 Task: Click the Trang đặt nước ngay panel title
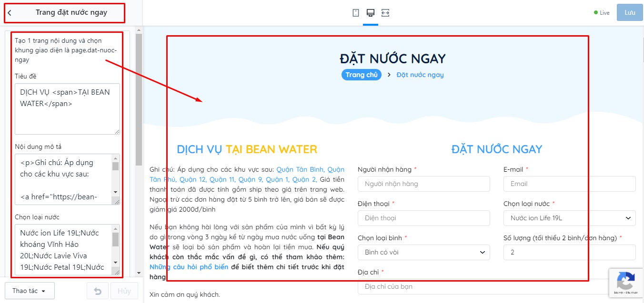pos(71,13)
